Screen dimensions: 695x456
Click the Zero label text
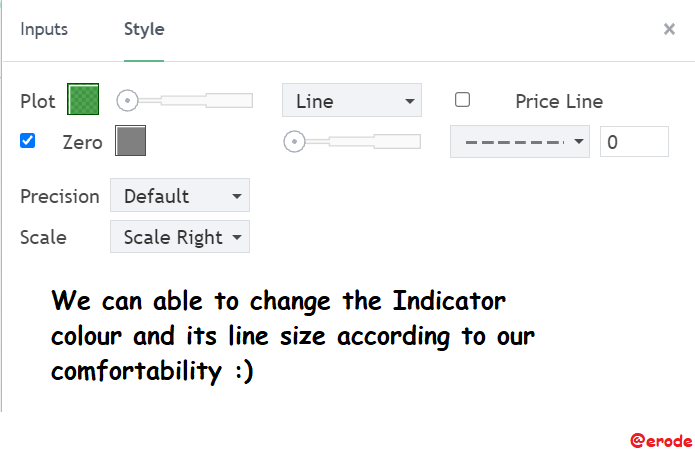[82, 143]
